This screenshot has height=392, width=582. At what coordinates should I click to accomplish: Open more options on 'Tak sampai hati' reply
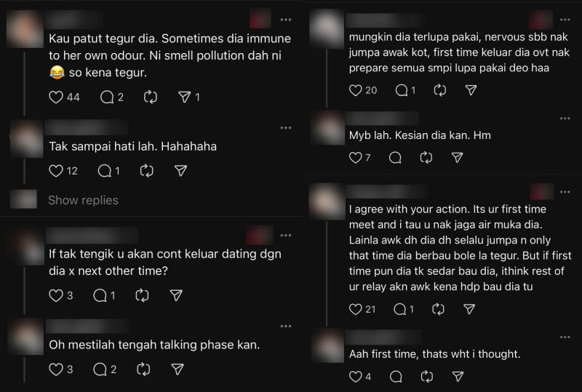click(x=286, y=128)
